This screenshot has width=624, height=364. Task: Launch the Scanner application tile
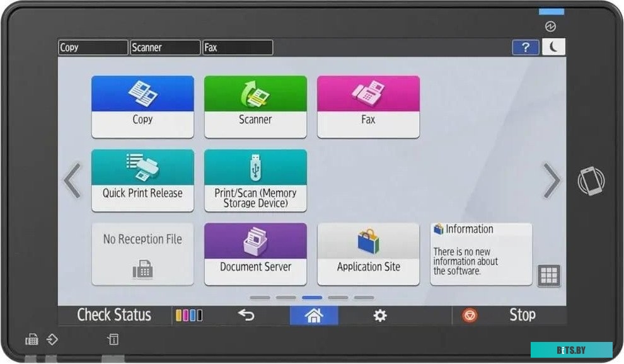[255, 106]
